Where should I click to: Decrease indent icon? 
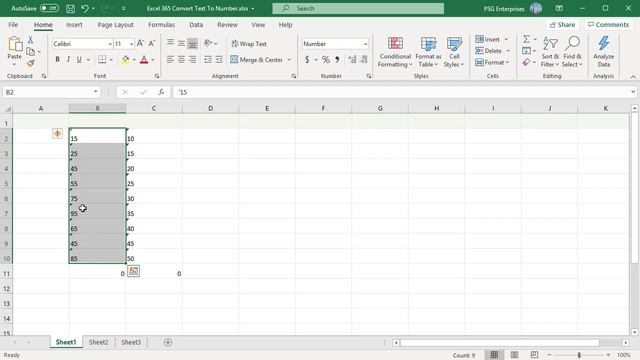208,60
